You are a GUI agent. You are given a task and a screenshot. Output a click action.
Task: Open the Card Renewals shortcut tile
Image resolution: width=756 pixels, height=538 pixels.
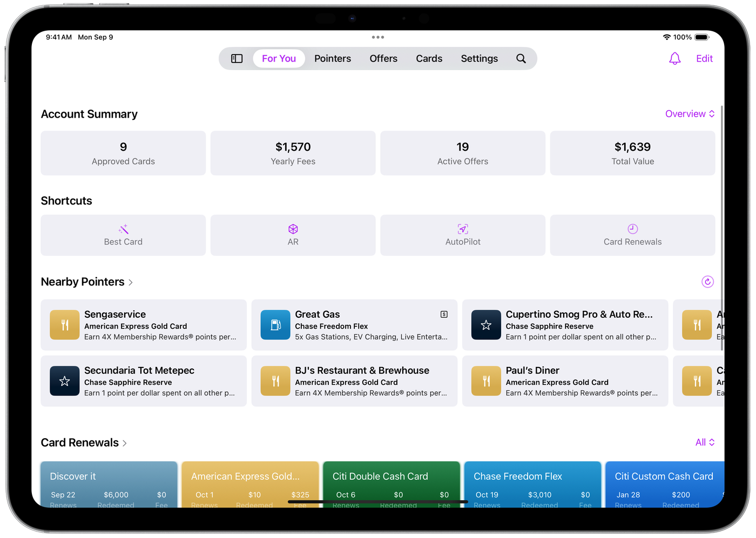click(x=633, y=235)
